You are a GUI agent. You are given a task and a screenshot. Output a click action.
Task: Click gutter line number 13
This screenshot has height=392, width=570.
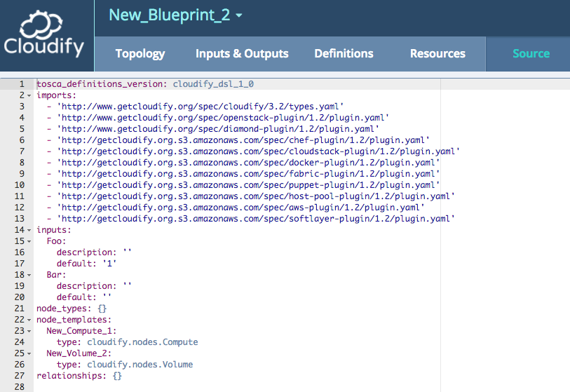[20, 219]
